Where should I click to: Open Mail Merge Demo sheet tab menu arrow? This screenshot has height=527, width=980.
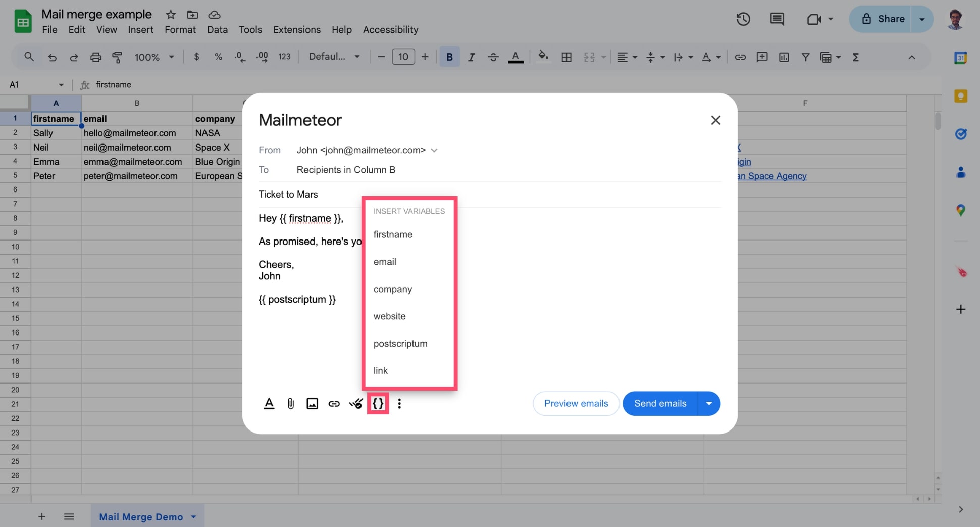[193, 517]
